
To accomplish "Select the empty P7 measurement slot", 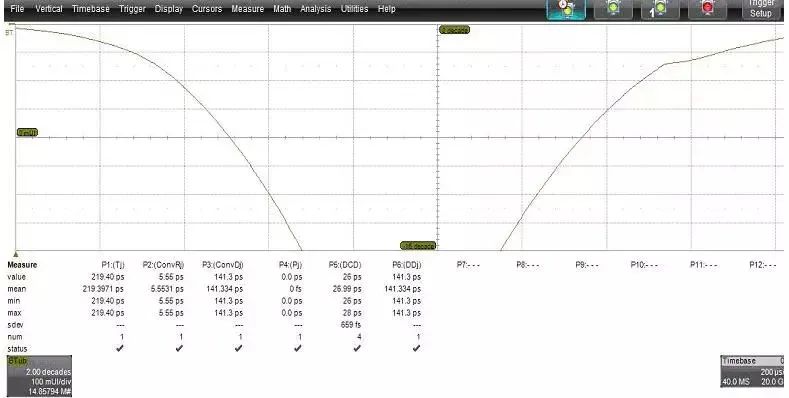I will point(468,265).
